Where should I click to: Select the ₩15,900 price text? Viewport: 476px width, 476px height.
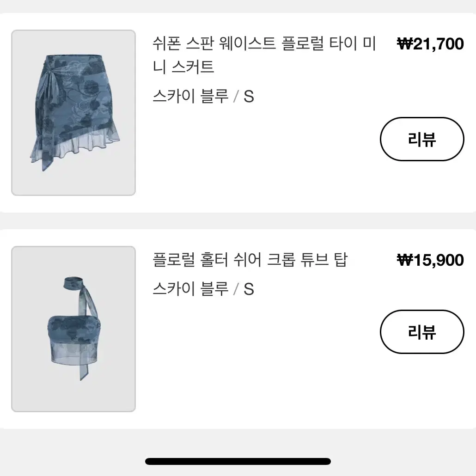coord(430,260)
